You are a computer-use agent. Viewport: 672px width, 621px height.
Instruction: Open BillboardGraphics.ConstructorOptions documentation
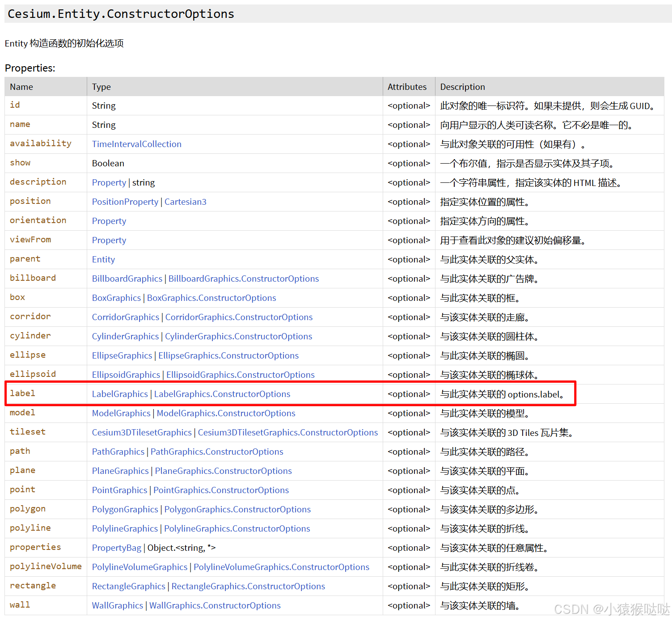click(x=243, y=279)
